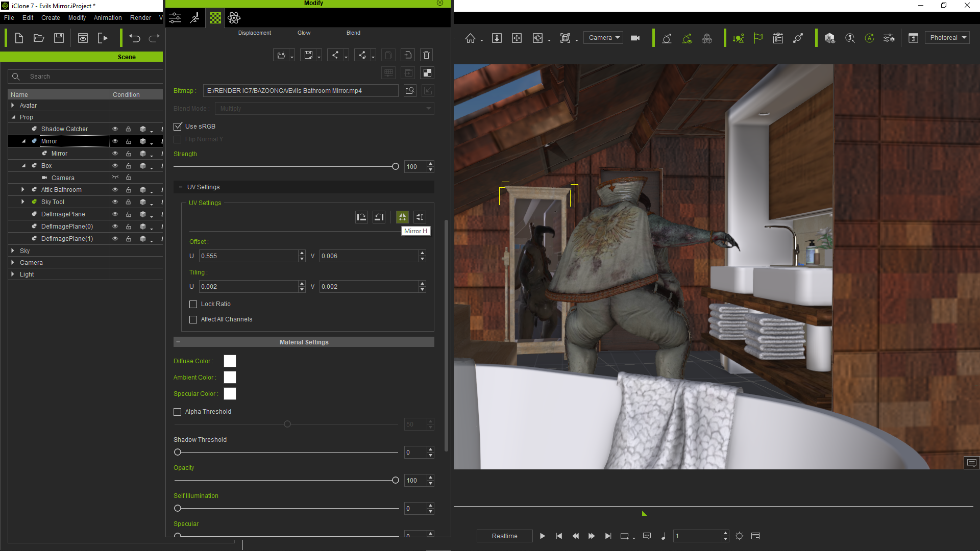Viewport: 980px width, 551px height.
Task: Collapse the Prop tree node
Action: pyautogui.click(x=13, y=117)
